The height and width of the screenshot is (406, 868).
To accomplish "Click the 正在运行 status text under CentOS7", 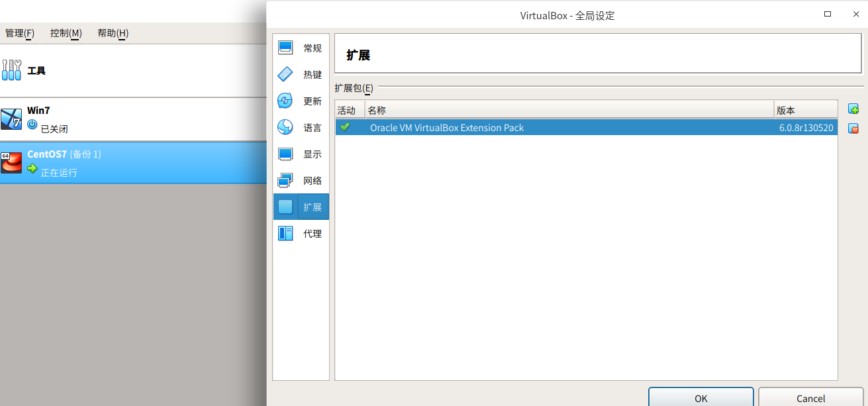I will pyautogui.click(x=59, y=173).
